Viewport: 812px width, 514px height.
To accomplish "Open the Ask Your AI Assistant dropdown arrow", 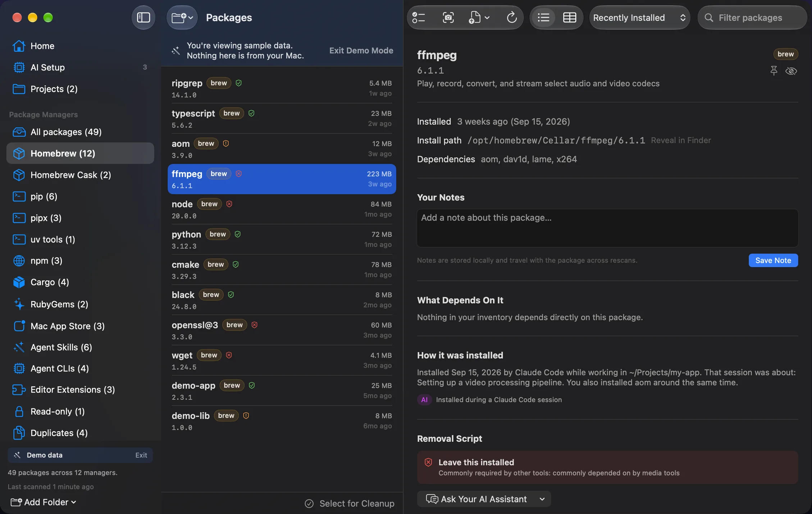I will [x=542, y=499].
